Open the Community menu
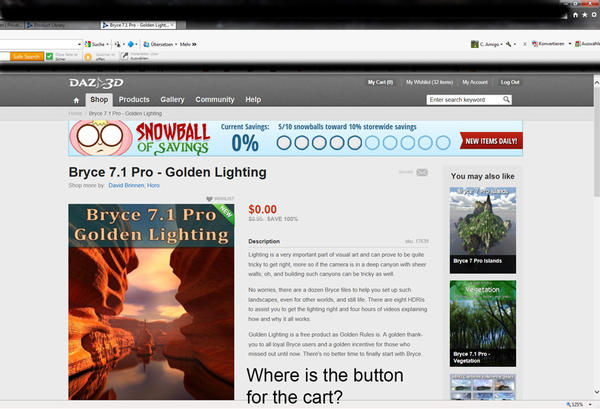This screenshot has width=600, height=409. click(215, 99)
